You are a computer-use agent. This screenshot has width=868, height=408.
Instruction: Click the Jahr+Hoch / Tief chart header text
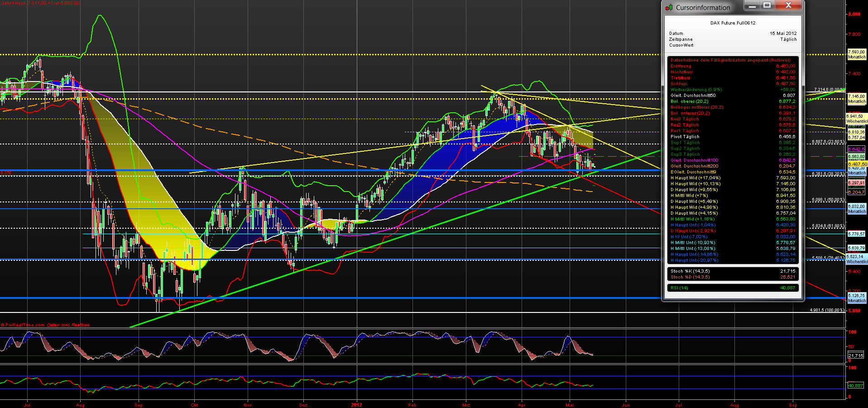point(40,3)
